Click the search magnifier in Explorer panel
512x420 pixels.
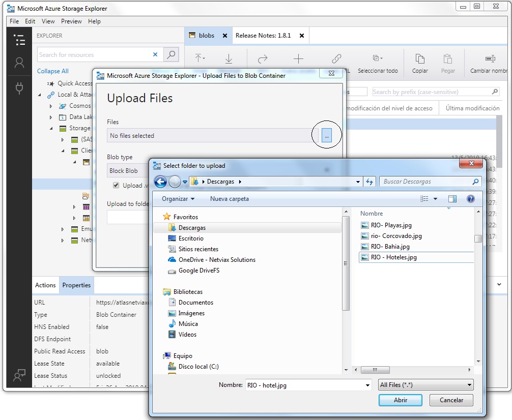point(171,54)
